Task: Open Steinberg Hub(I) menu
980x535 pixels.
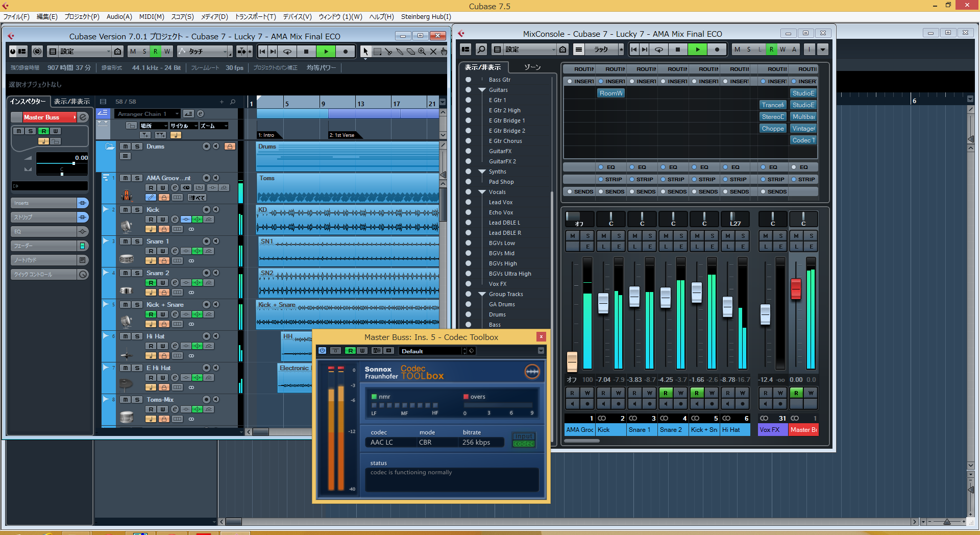Action: 426,17
